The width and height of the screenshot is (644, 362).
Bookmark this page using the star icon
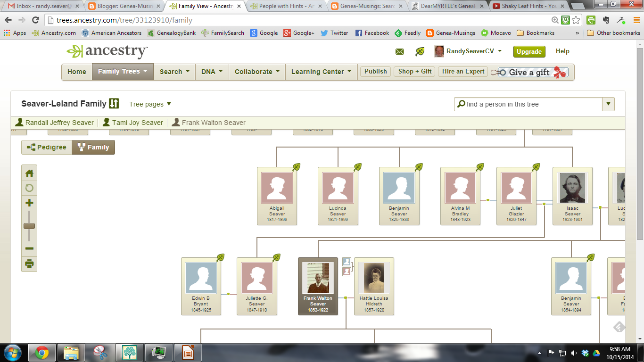(x=575, y=21)
